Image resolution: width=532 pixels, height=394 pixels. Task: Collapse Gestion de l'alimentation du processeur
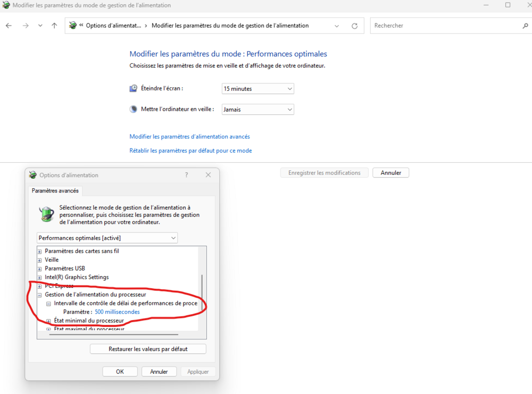point(40,295)
